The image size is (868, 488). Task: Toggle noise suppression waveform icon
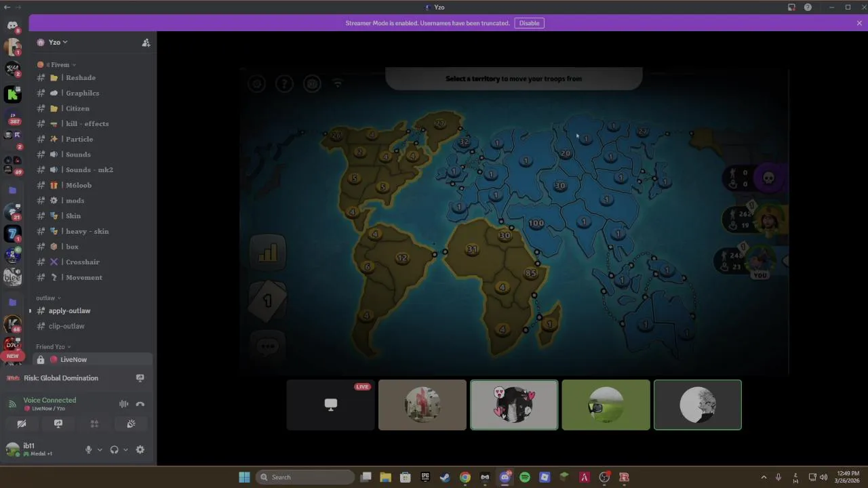123,404
